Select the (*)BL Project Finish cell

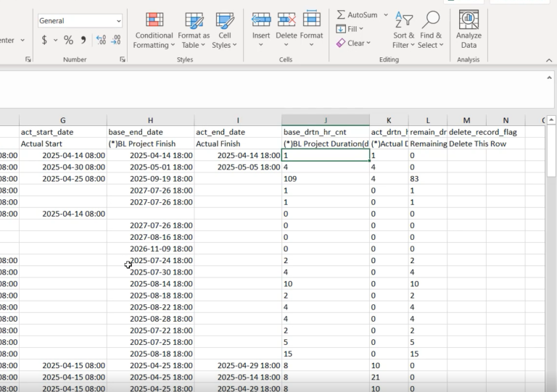(150, 143)
